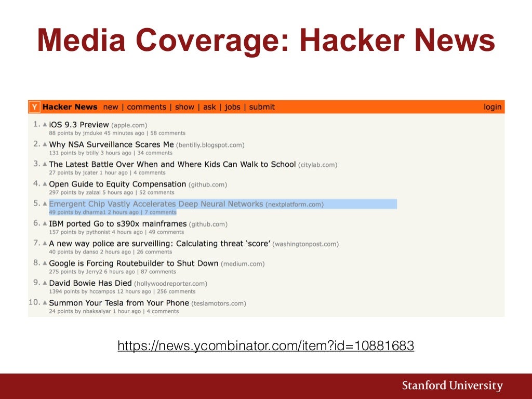Image resolution: width=532 pixels, height=399 pixels.
Task: Open user Jerry2's profile
Action: click(x=94, y=272)
